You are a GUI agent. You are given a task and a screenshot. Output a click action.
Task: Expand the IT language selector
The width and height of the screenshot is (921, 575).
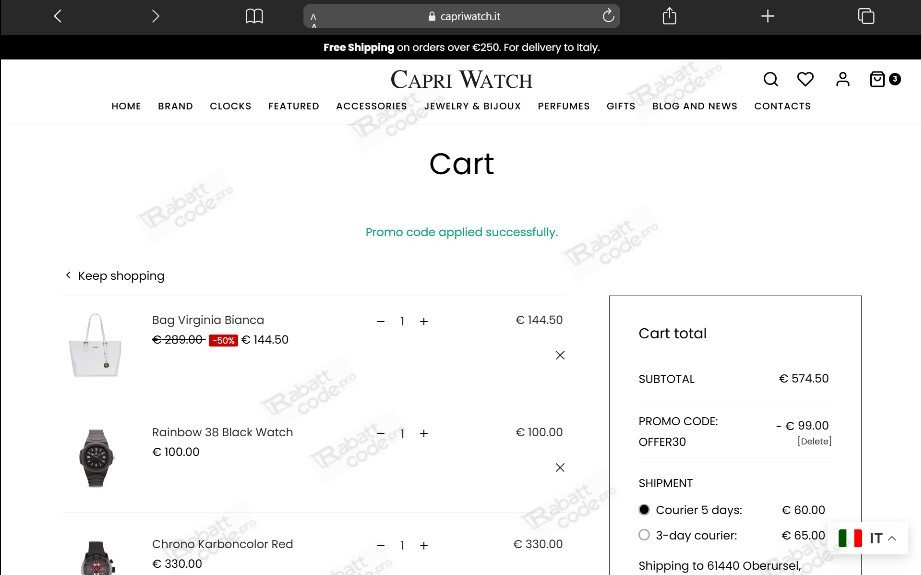coord(868,538)
